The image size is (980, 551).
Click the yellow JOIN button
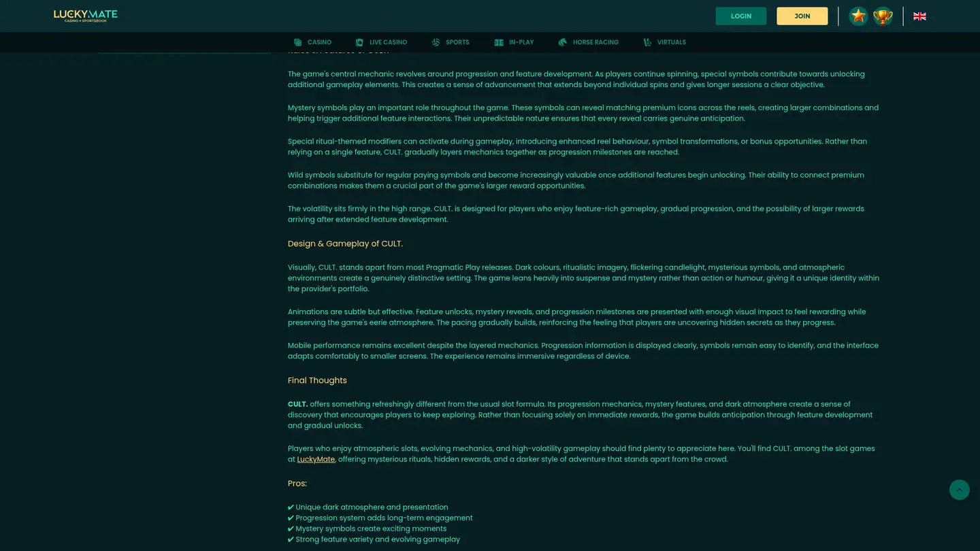[802, 16]
